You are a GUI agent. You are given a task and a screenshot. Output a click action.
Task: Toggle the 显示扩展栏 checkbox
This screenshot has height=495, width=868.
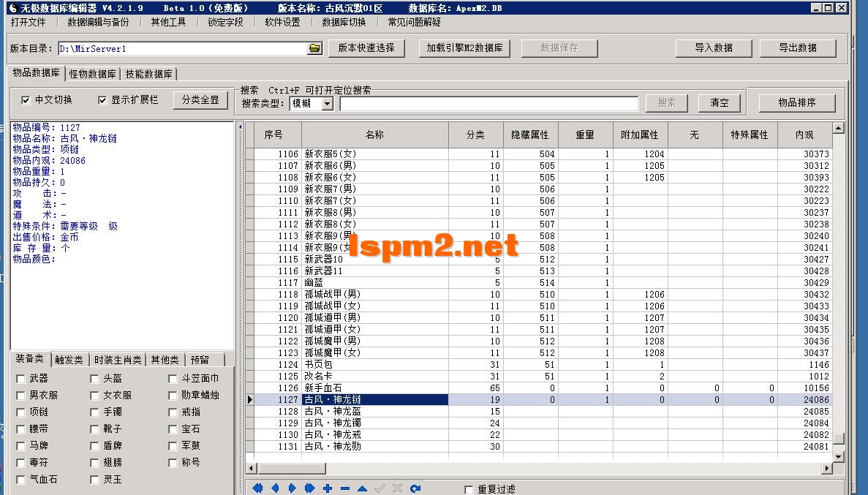102,100
